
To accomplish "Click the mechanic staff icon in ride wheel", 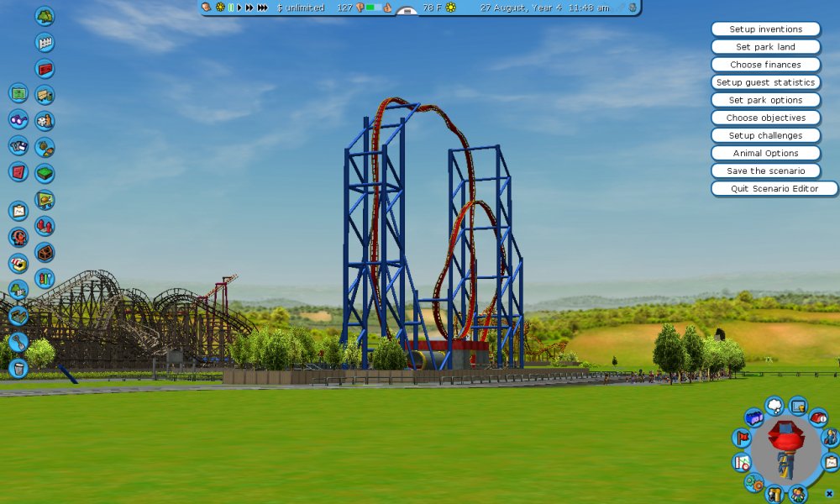I will (830, 437).
